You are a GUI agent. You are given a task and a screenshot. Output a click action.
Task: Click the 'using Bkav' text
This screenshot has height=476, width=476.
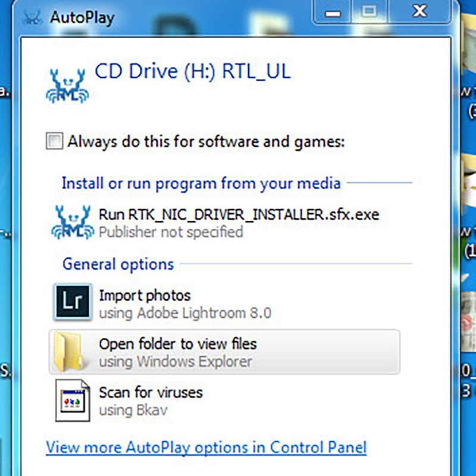pyautogui.click(x=133, y=410)
